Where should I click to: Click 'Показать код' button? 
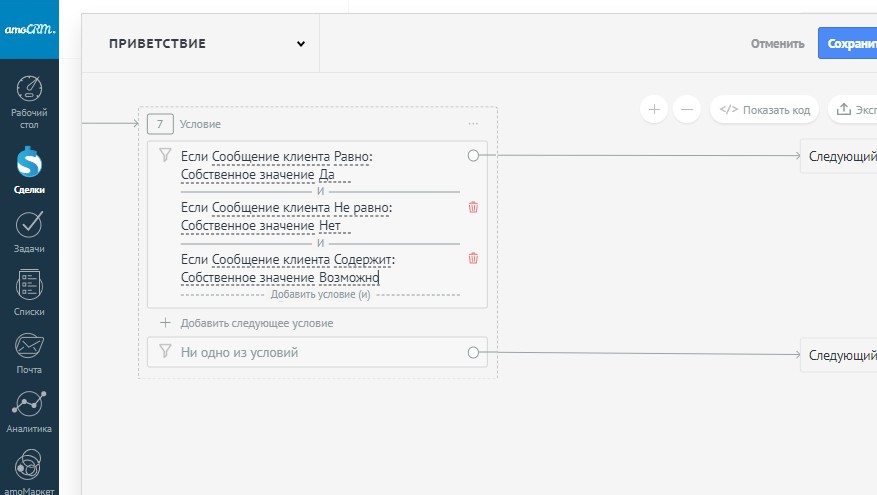coord(765,109)
